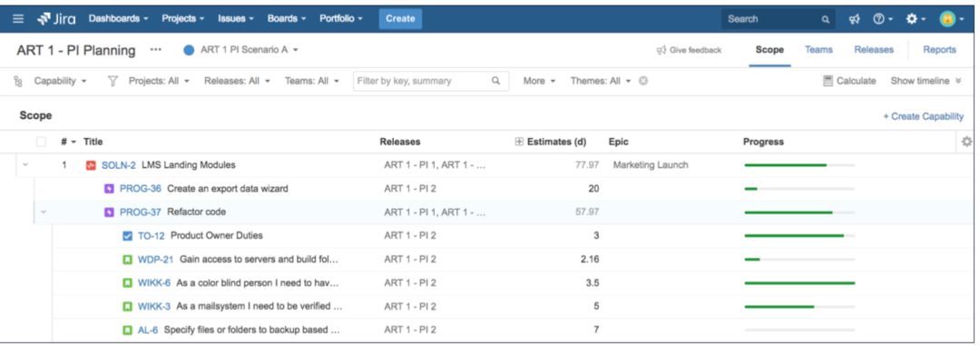The image size is (980, 346).
Task: Open the Releases: All filter dropdown
Action: (x=237, y=81)
